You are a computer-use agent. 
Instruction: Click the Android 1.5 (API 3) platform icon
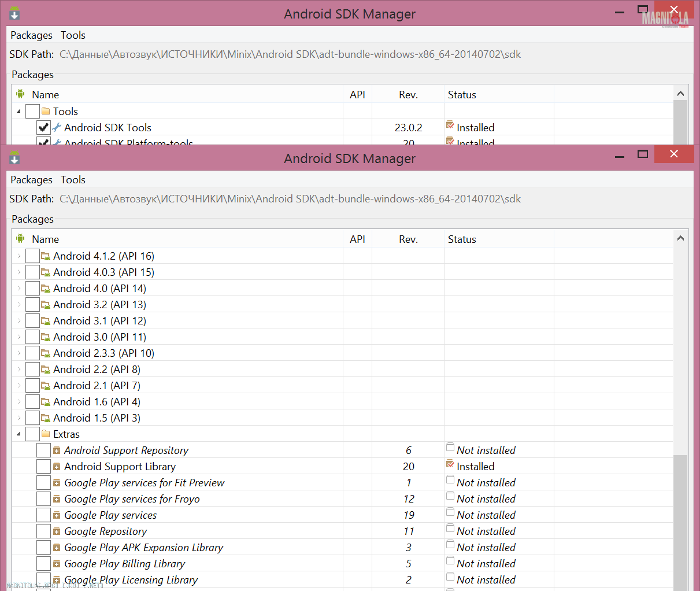46,418
